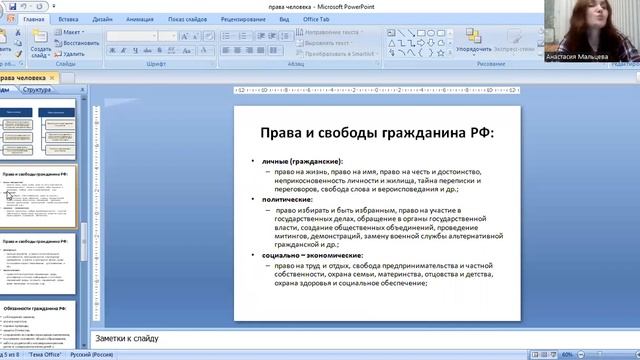The width and height of the screenshot is (640, 360).
Task: Open Экспресс-стили quick styles gallery
Action: pos(514,41)
